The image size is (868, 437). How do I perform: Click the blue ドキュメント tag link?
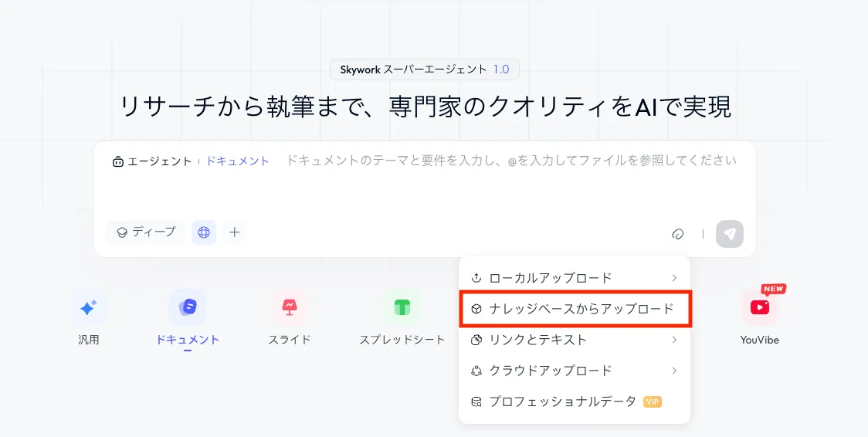tap(237, 161)
